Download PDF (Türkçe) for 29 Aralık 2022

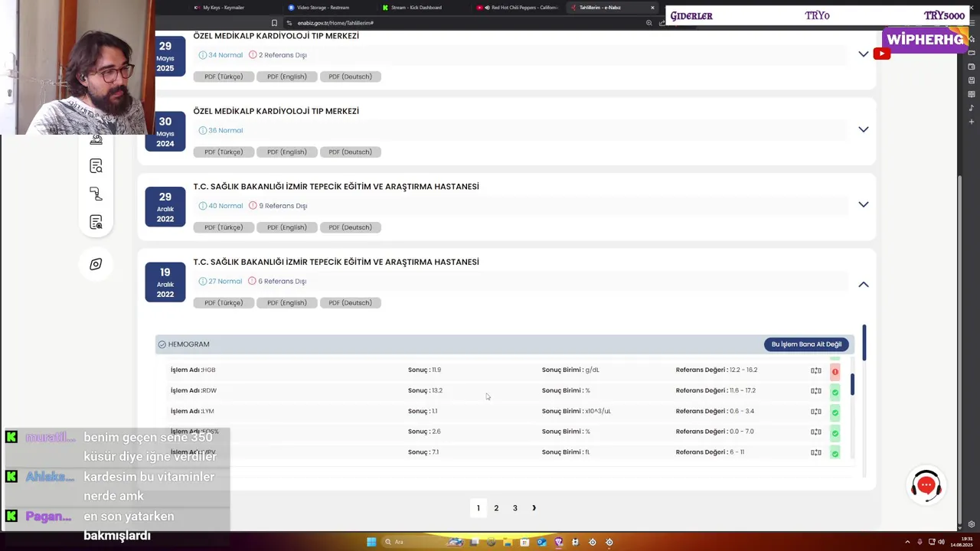point(224,227)
